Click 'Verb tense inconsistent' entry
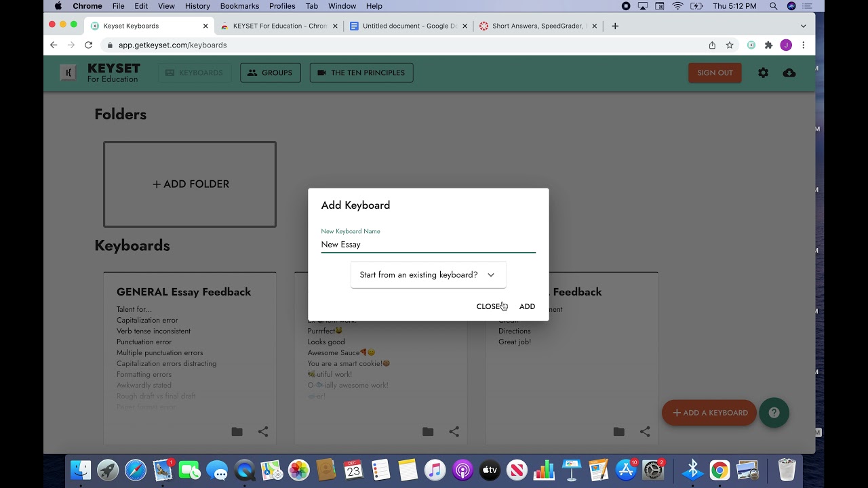The height and width of the screenshot is (488, 868). pos(153,331)
